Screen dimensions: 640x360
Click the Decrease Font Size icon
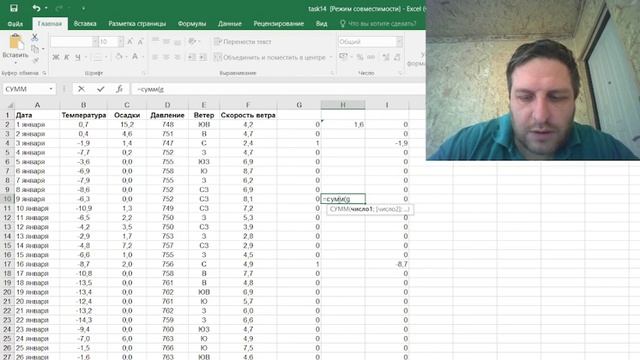point(141,42)
